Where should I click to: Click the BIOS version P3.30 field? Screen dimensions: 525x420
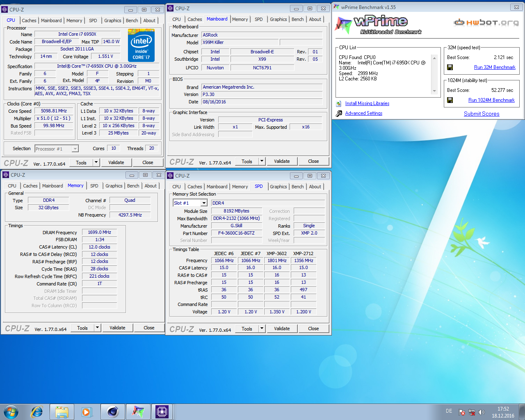pos(262,94)
